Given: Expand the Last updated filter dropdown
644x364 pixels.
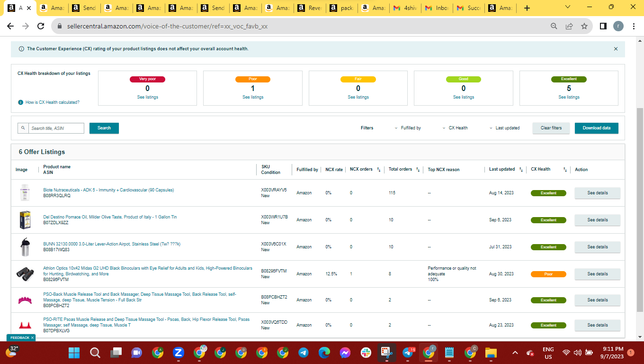Looking at the screenshot, I should [x=504, y=128].
